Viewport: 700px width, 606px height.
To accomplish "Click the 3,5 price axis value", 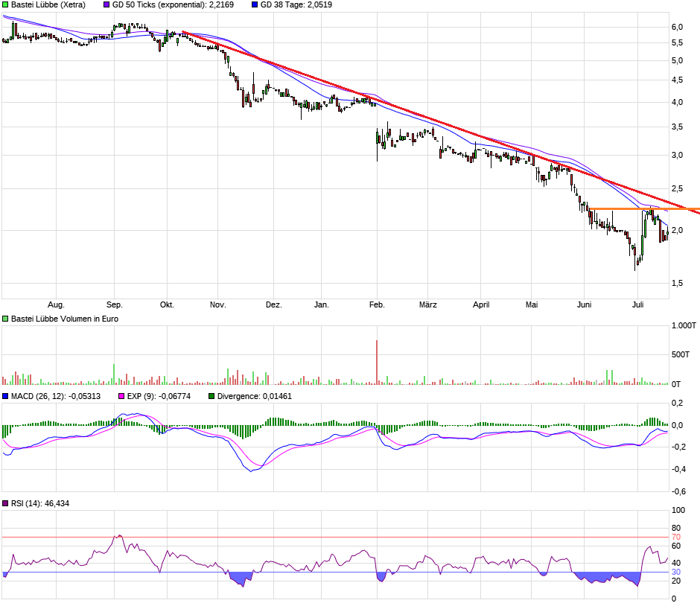I will pos(677,127).
